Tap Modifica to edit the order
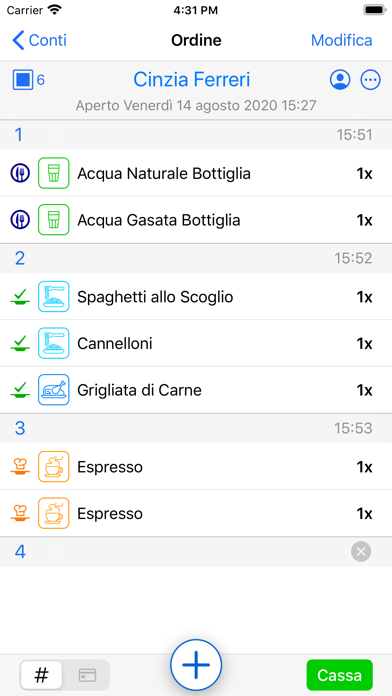The width and height of the screenshot is (392, 696). (341, 40)
